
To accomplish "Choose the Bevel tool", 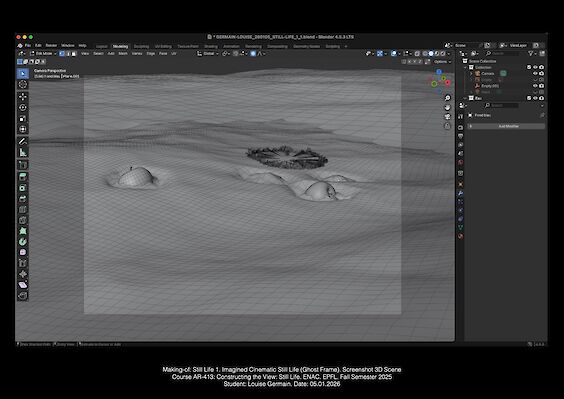I will (x=23, y=199).
